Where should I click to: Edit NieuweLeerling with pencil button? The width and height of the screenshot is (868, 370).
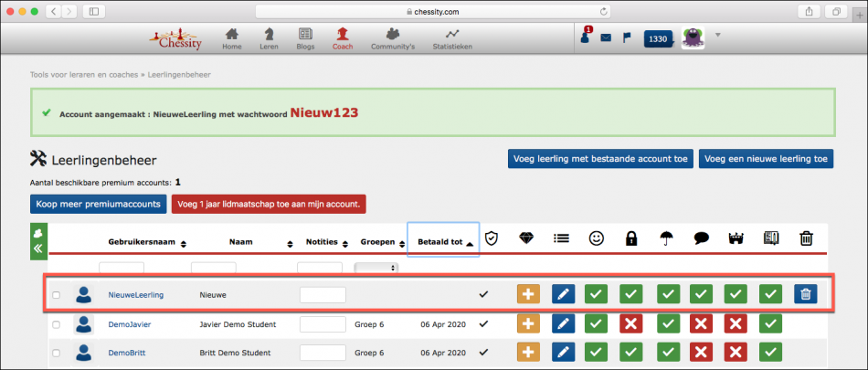[563, 295]
